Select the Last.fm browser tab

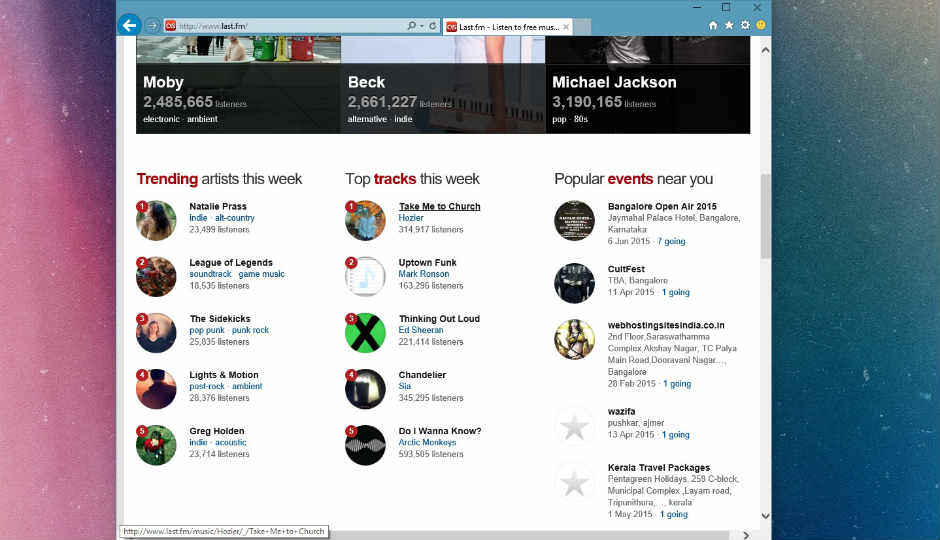coord(508,27)
